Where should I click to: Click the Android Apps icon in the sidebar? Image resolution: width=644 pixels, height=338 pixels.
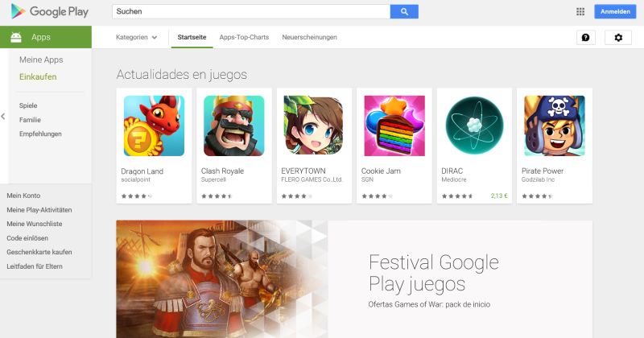click(16, 37)
